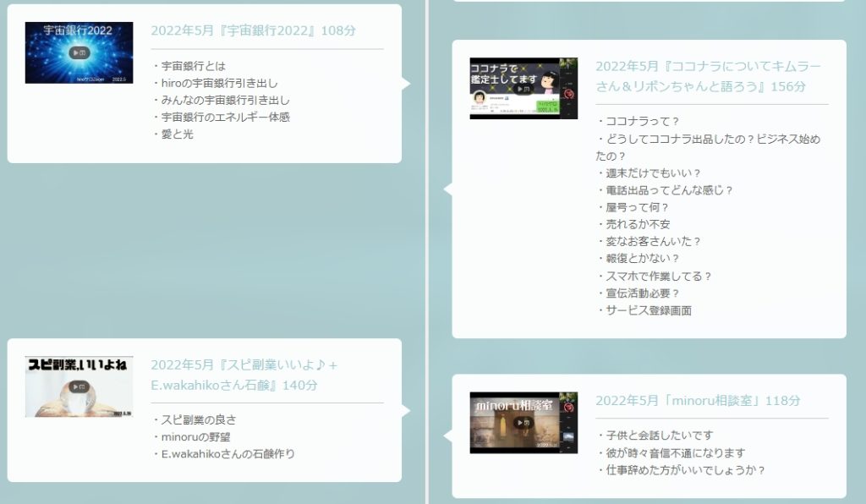This screenshot has width=866, height=504.
Task: Play the minoru相談室 video
Action: coord(523,422)
